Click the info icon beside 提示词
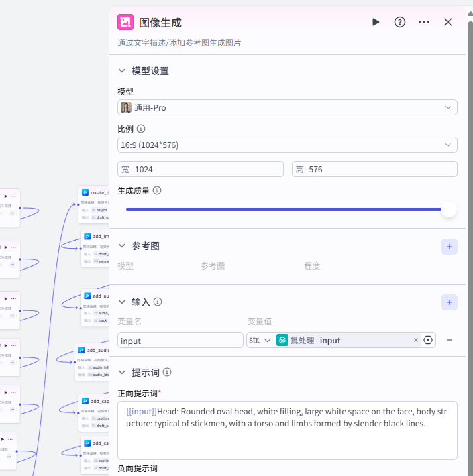The height and width of the screenshot is (476, 473). 167,372
